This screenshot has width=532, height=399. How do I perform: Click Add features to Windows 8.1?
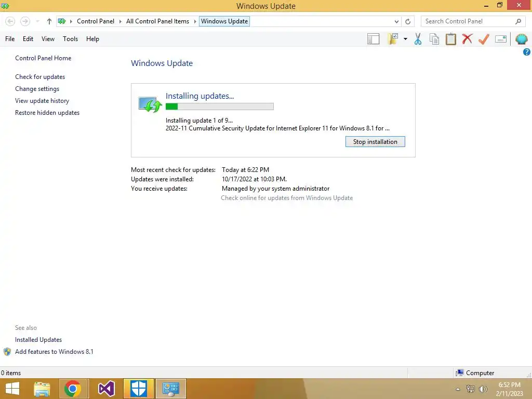pos(54,352)
